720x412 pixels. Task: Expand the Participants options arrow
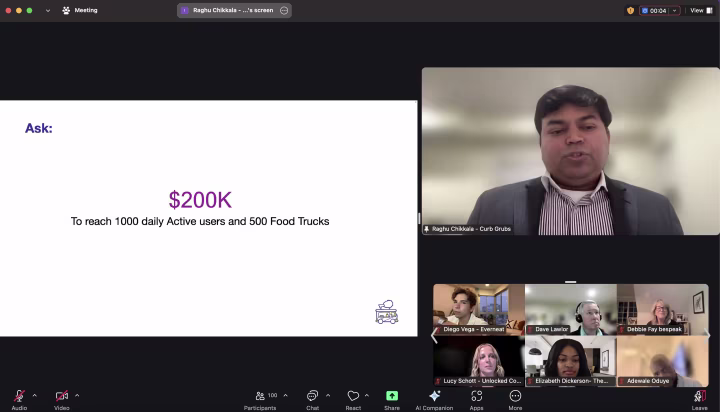click(286, 395)
